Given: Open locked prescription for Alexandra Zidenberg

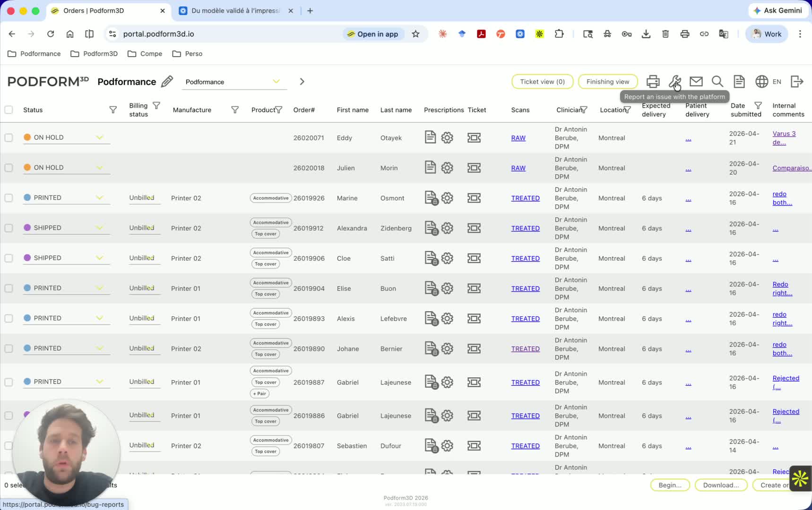Looking at the screenshot, I should tap(431, 228).
